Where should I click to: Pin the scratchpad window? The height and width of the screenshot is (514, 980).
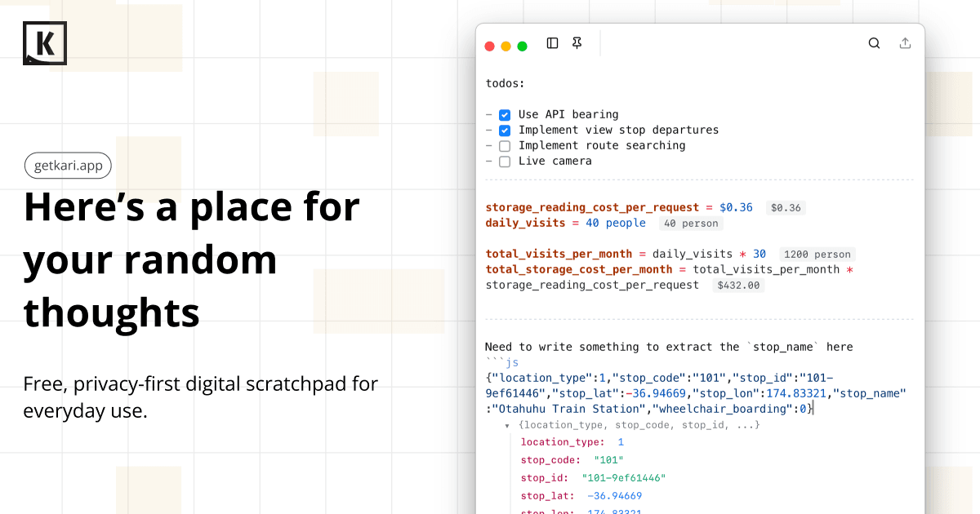[x=577, y=43]
